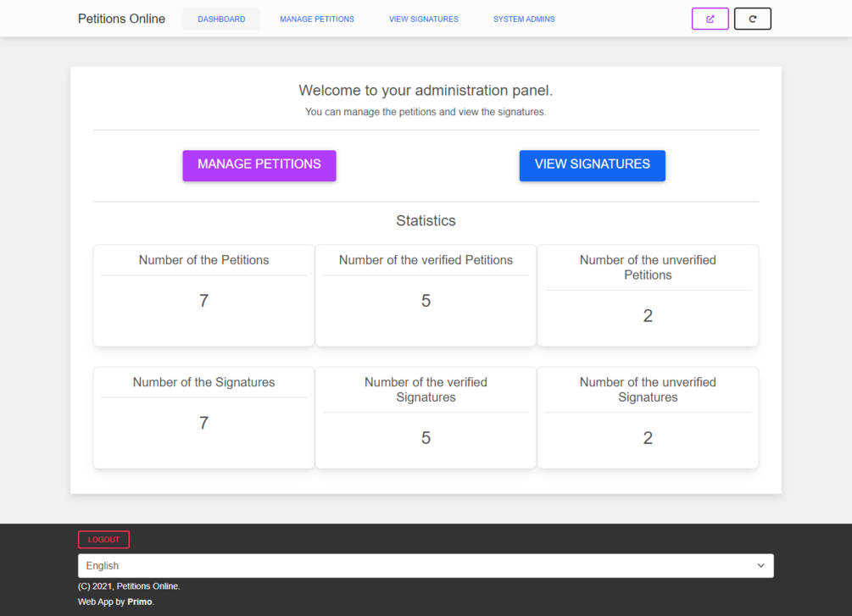The image size is (852, 616).
Task: Select the Number of the Petitions card
Action: click(203, 296)
